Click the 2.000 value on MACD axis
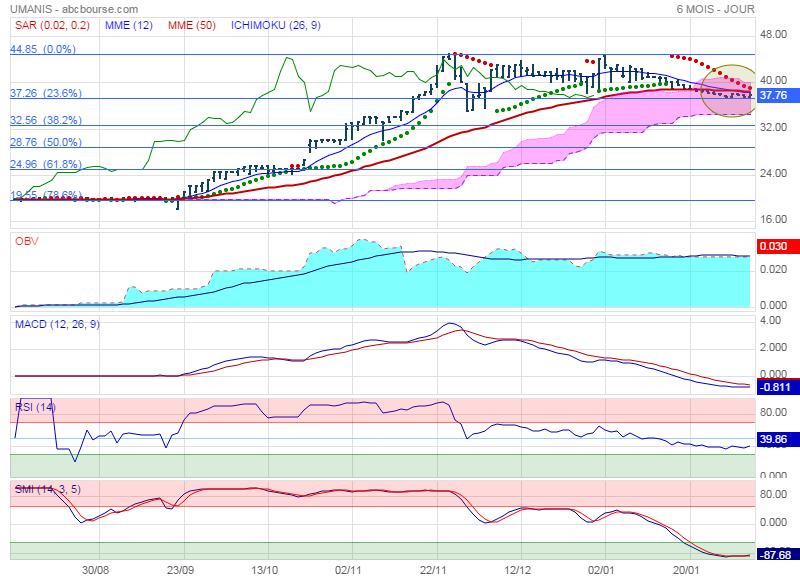The image size is (800, 580). point(773,347)
